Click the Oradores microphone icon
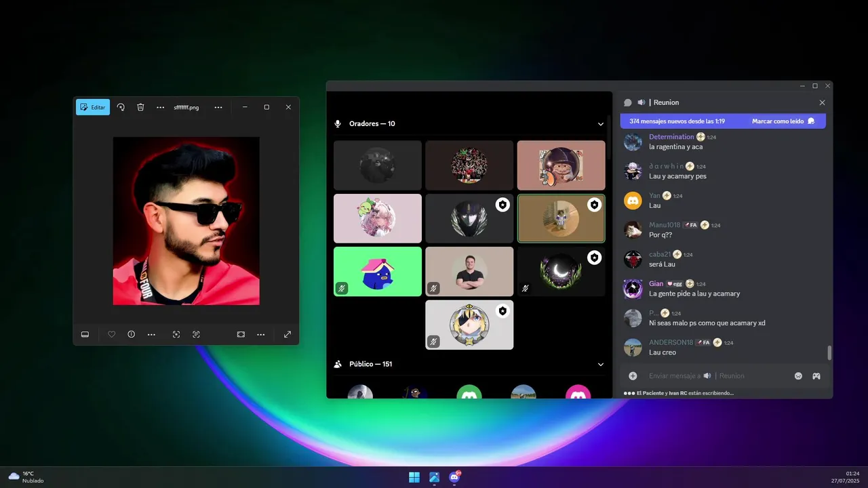Viewport: 868px width, 488px height. coord(338,124)
